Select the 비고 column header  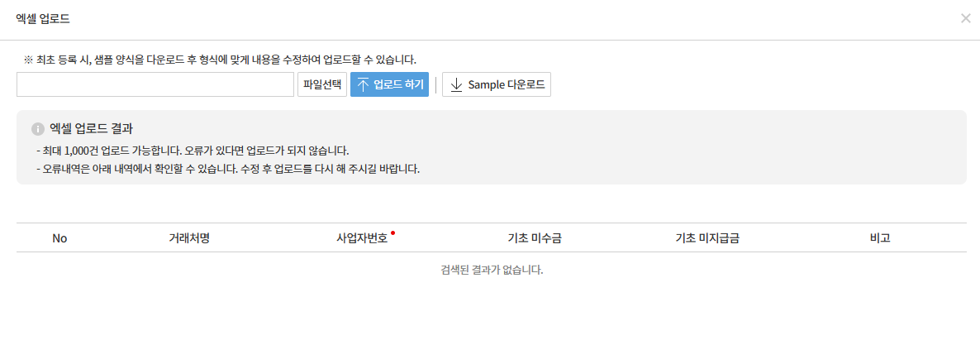(880, 238)
